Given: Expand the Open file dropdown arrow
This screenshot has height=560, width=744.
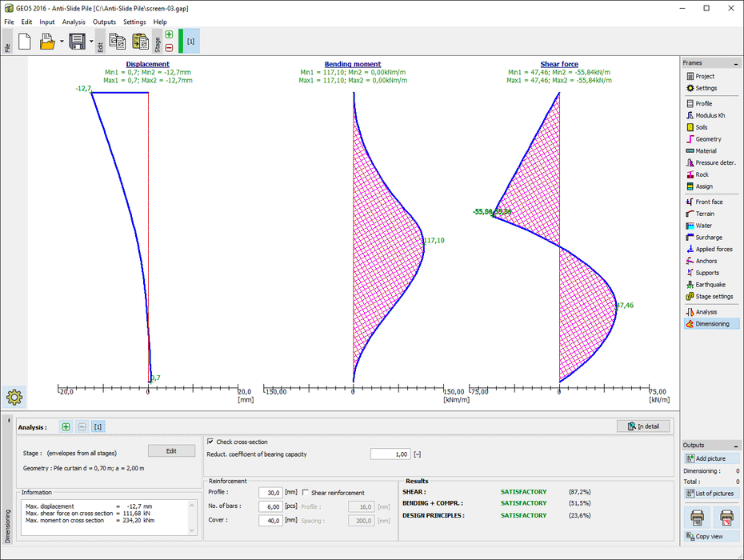Looking at the screenshot, I should coord(62,42).
